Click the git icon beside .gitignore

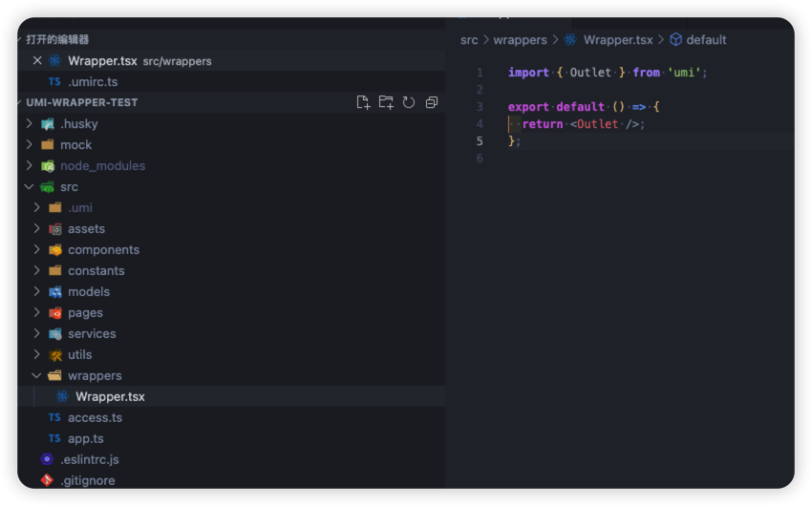tap(47, 480)
